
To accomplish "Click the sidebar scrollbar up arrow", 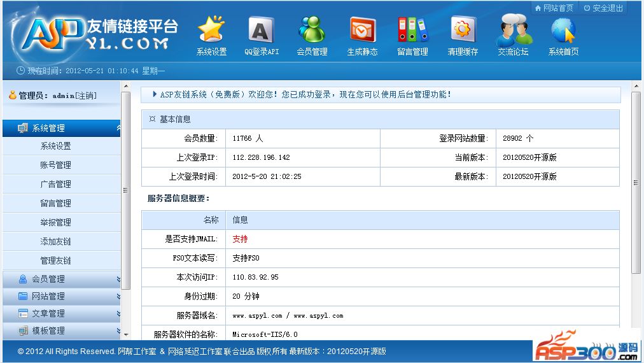I will (126, 87).
